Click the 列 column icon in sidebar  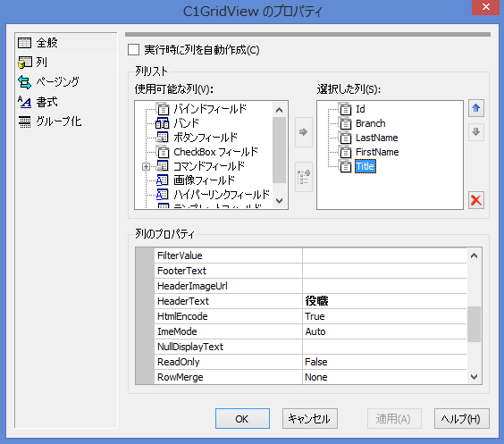(25, 63)
